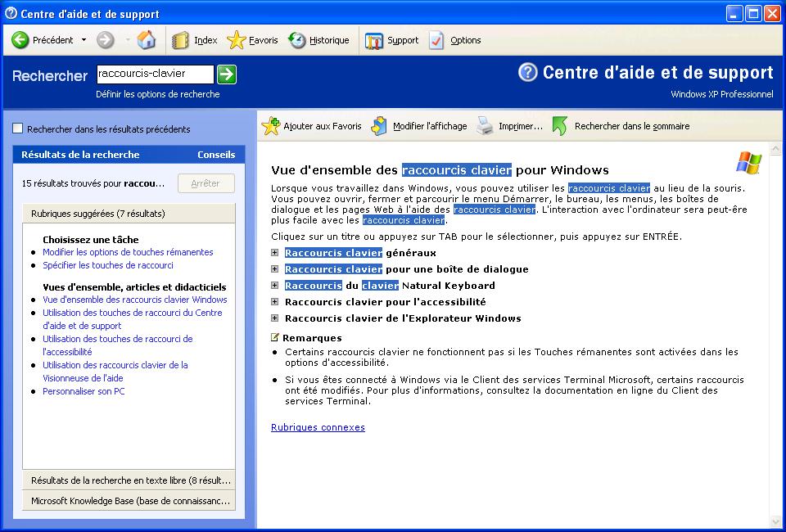This screenshot has height=532, width=786.
Task: Click the Support toolbar icon
Action: click(x=374, y=41)
